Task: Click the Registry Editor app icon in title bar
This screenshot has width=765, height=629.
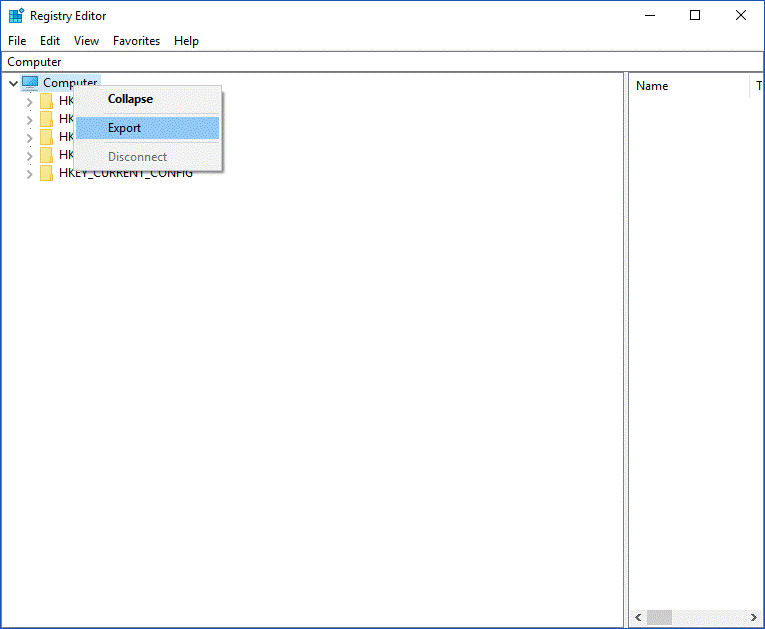Action: [x=16, y=16]
